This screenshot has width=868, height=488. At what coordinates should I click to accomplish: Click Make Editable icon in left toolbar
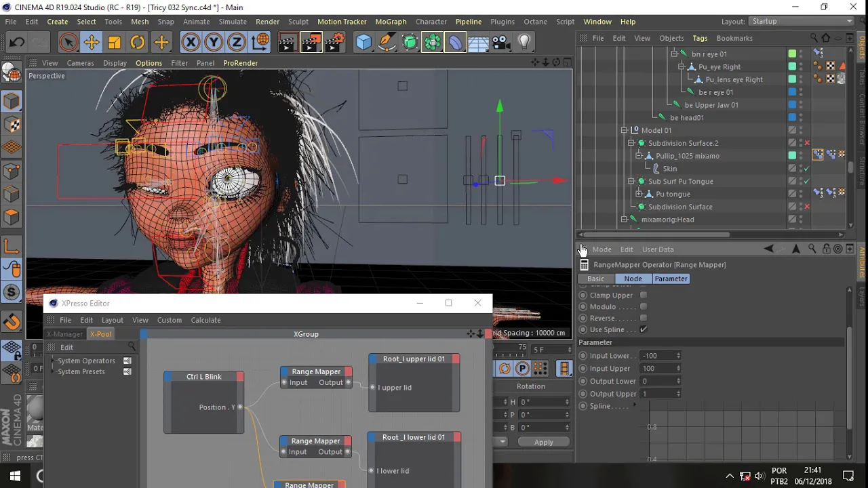[12, 70]
